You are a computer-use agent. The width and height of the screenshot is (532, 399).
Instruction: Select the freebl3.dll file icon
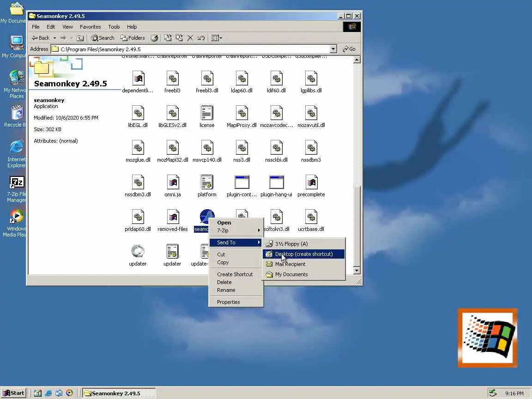(x=207, y=79)
